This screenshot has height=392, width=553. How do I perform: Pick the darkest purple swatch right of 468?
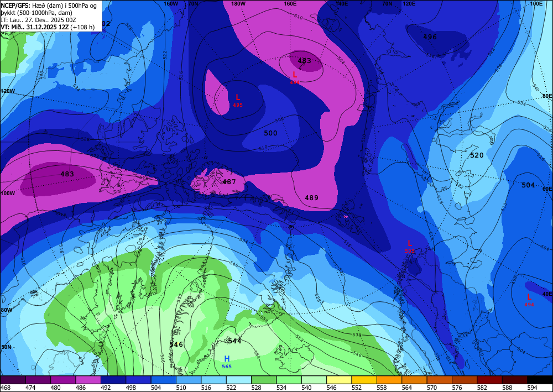tap(13, 380)
